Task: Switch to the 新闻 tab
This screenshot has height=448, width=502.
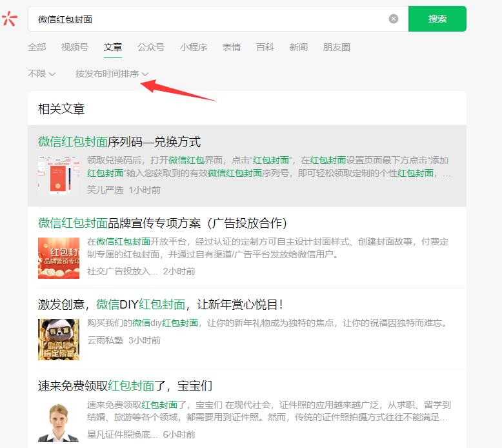Action: pos(299,47)
